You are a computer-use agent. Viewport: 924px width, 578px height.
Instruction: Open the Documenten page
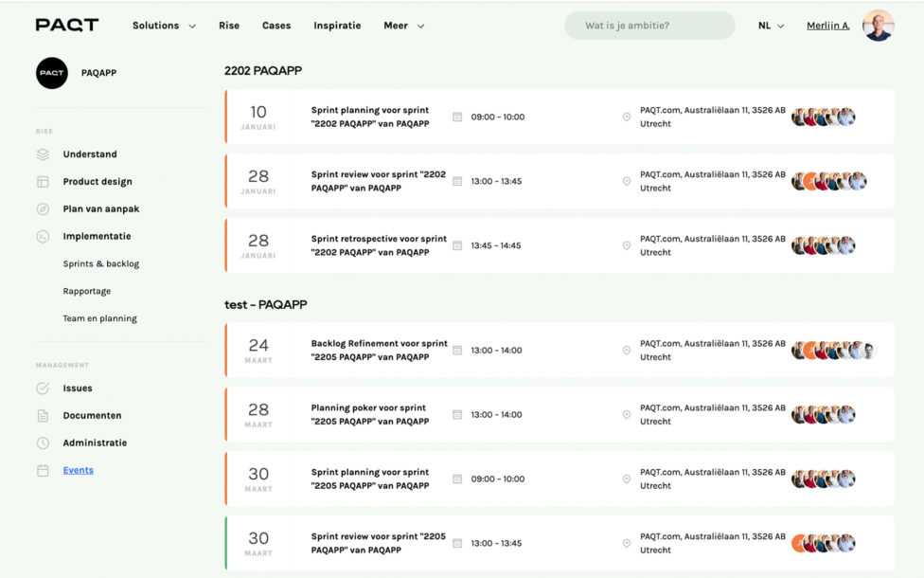pyautogui.click(x=92, y=416)
